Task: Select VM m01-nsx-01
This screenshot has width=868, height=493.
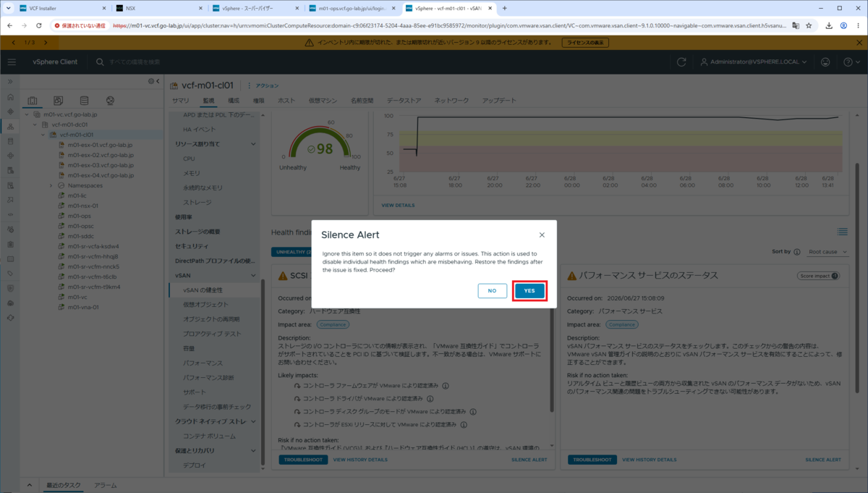Action: [x=83, y=206]
